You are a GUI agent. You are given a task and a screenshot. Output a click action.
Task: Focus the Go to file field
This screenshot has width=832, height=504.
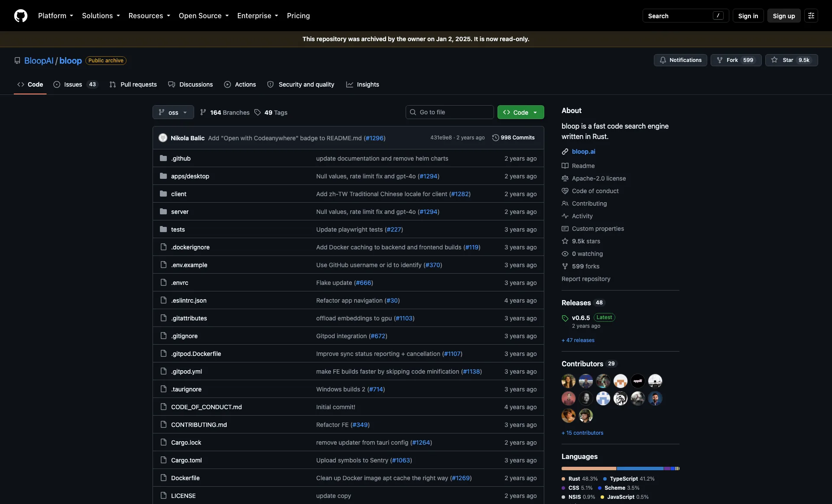450,112
